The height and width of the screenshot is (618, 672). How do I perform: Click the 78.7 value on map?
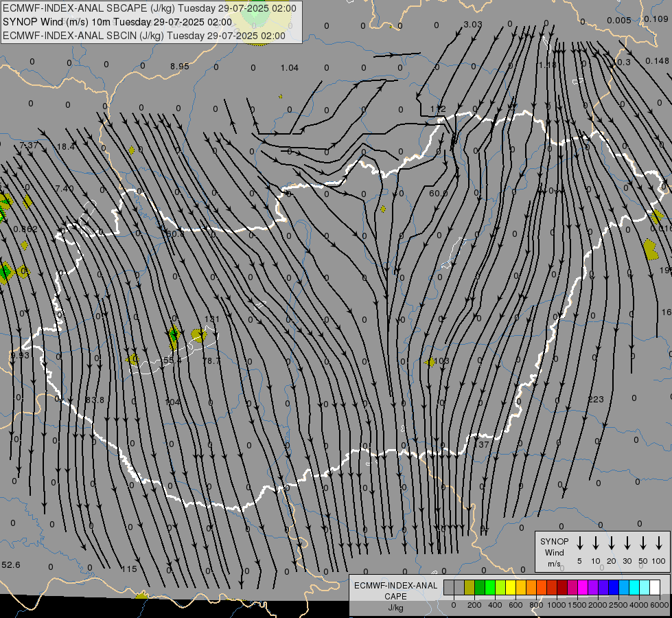pyautogui.click(x=211, y=360)
